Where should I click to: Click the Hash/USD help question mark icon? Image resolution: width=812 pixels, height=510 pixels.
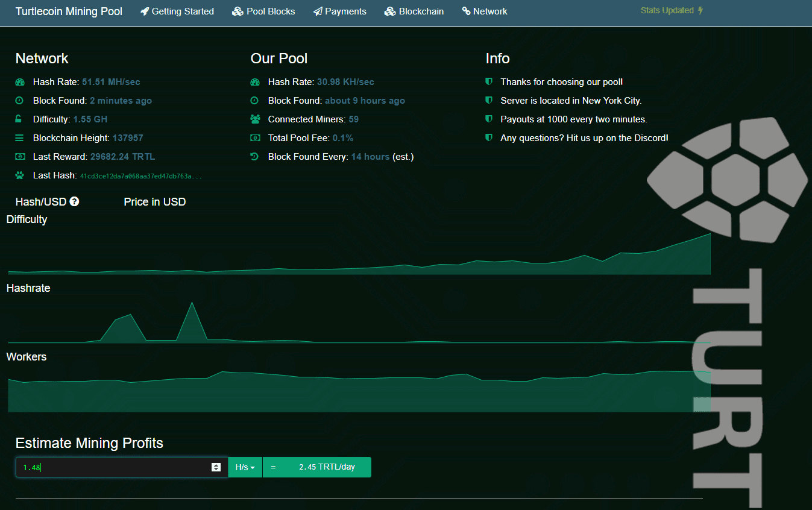point(74,202)
